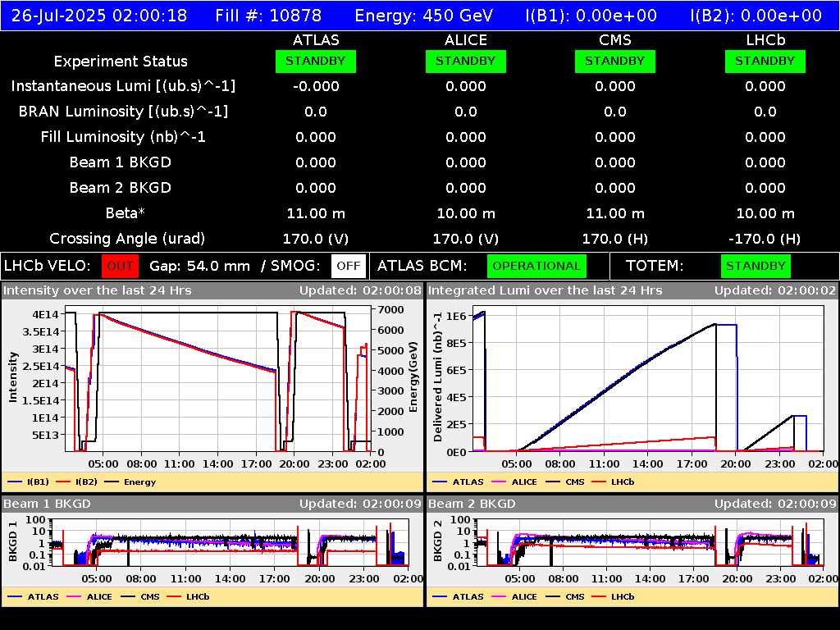Click the CMS STANDBY status indicator
The height and width of the screenshot is (630, 840).
tap(615, 62)
